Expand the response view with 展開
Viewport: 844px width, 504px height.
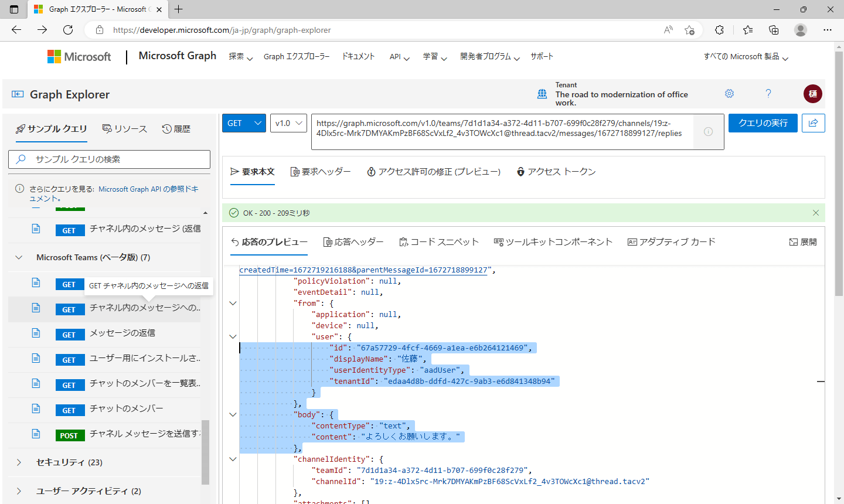[x=802, y=242]
